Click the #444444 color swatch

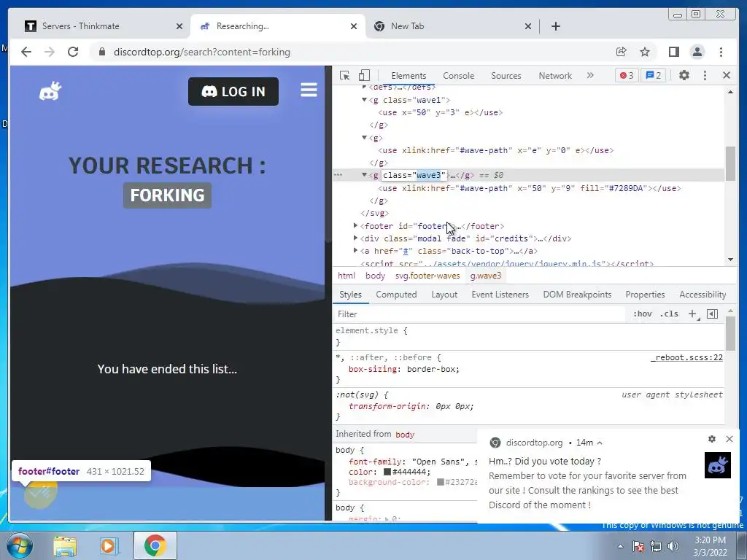coord(387,472)
